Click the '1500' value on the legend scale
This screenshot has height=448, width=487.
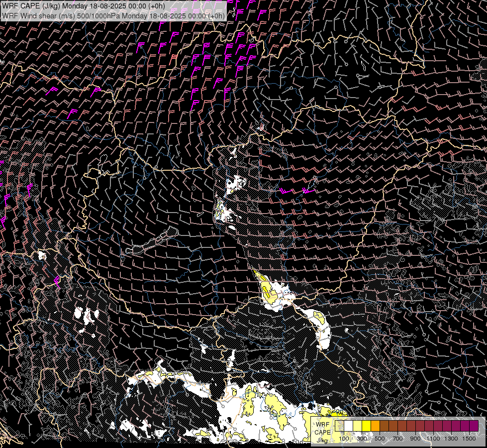(x=469, y=439)
